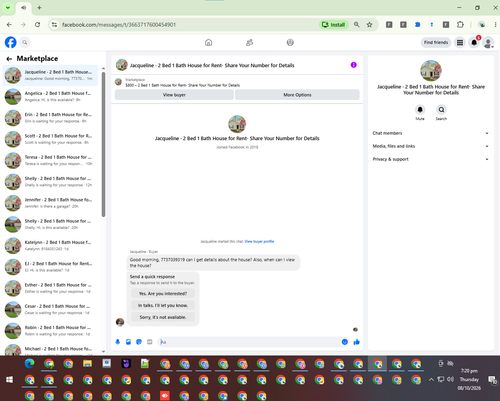The image size is (500, 401).
Task: Attach a photo using the image icon
Action: click(x=128, y=342)
